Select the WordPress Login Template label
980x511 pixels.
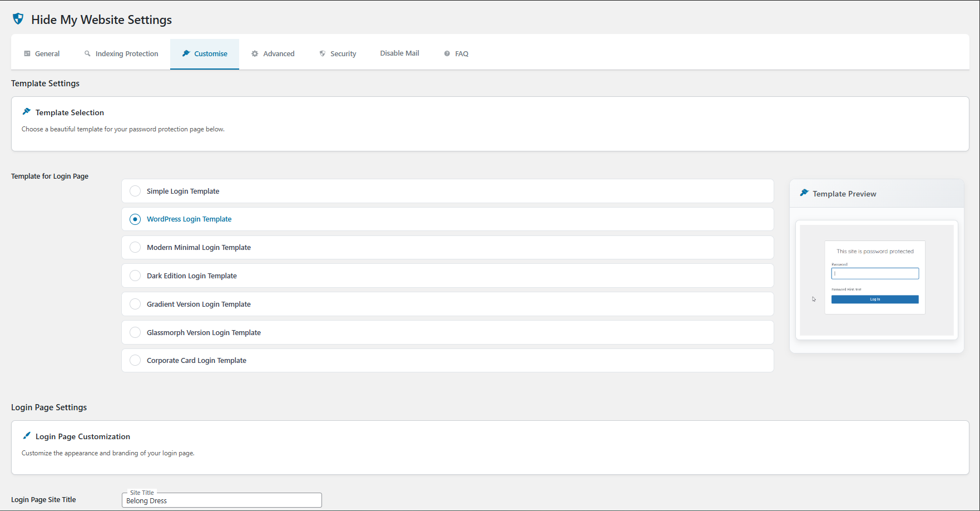(x=189, y=219)
